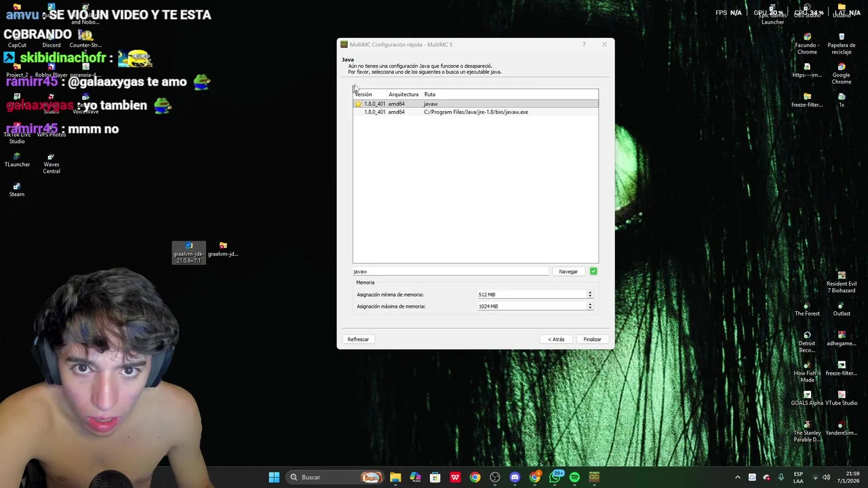Viewport: 868px width, 488px height.
Task: Select the C:/Program Files/Java/jre-1.8 javaw.exe row
Action: point(475,112)
